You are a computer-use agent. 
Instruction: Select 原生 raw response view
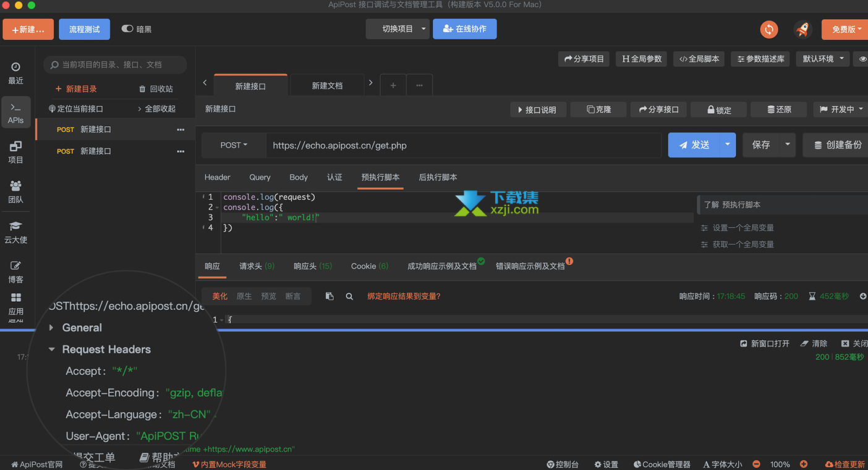point(244,296)
